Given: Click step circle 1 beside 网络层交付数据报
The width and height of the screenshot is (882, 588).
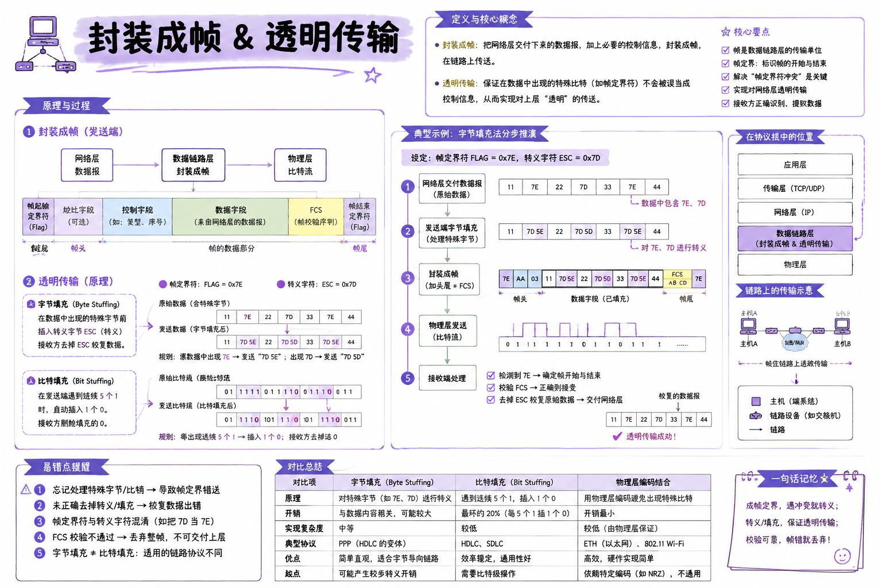Looking at the screenshot, I should (x=408, y=187).
